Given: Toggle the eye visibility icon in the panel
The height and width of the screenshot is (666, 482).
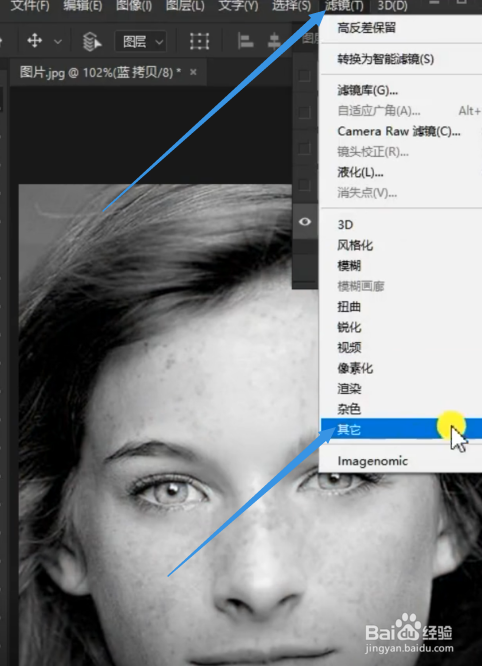Looking at the screenshot, I should pos(304,222).
